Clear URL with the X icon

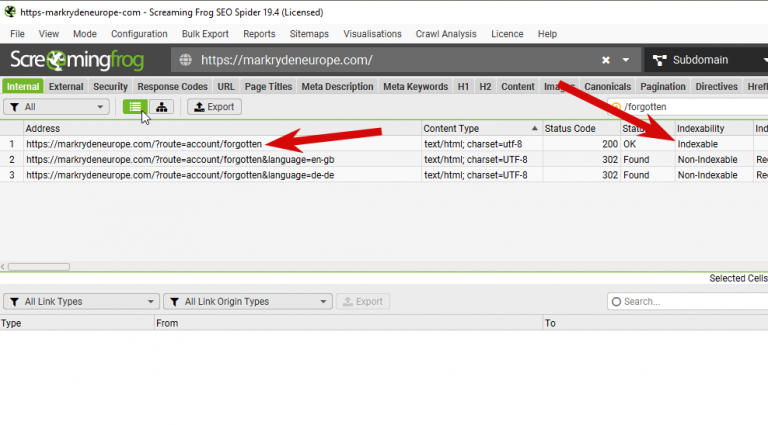click(x=606, y=60)
